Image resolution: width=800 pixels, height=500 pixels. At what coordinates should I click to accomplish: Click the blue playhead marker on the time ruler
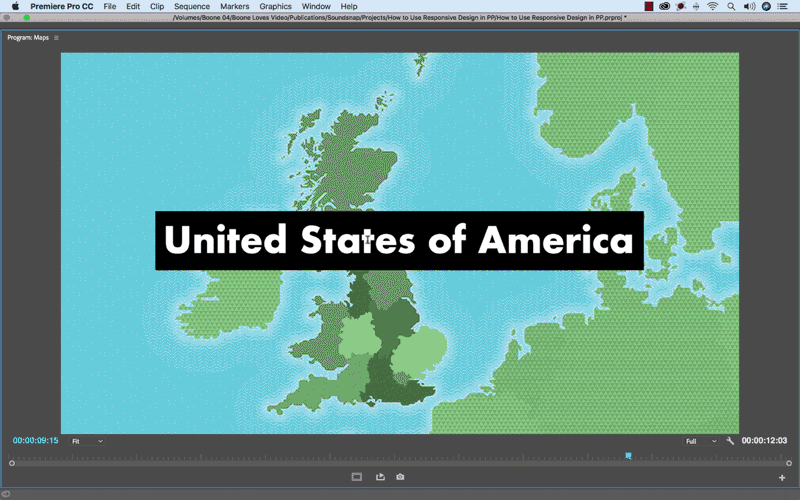pos(629,456)
